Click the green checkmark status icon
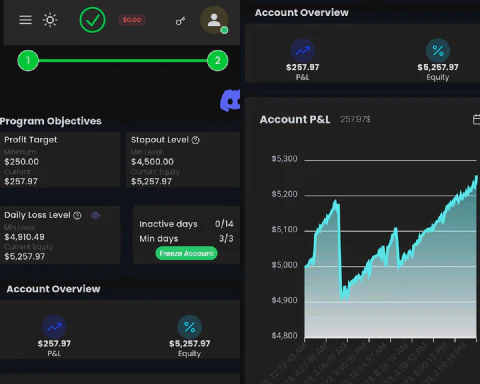This screenshot has height=384, width=480. 92,20
